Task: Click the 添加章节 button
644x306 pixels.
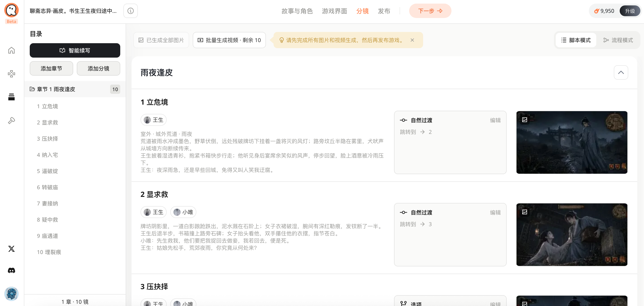Action: (51, 68)
